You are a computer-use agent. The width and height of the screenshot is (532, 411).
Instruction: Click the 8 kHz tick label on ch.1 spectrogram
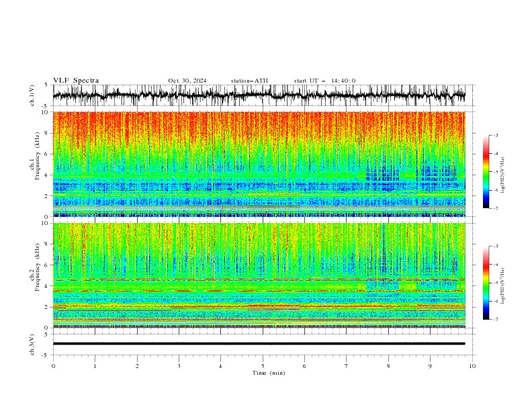click(x=46, y=133)
